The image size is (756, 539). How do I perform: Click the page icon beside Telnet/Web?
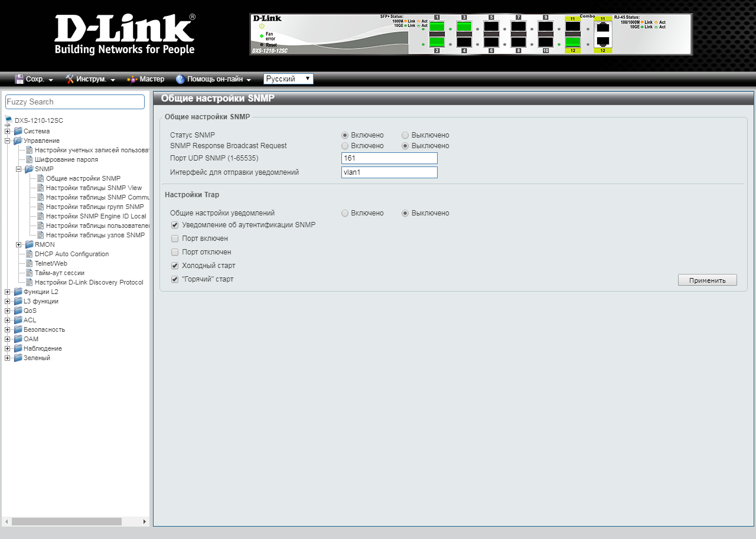(x=30, y=263)
